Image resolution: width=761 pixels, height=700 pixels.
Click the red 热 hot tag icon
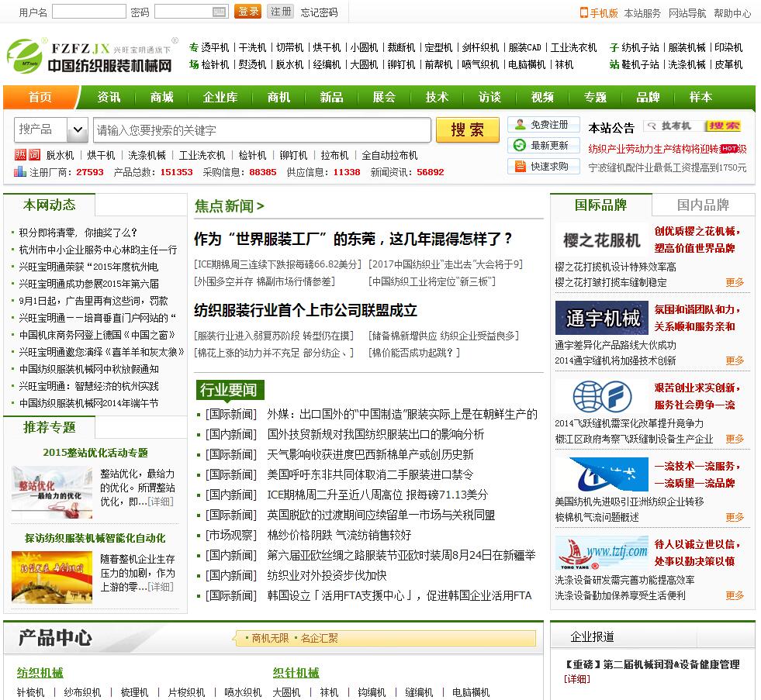(20, 155)
